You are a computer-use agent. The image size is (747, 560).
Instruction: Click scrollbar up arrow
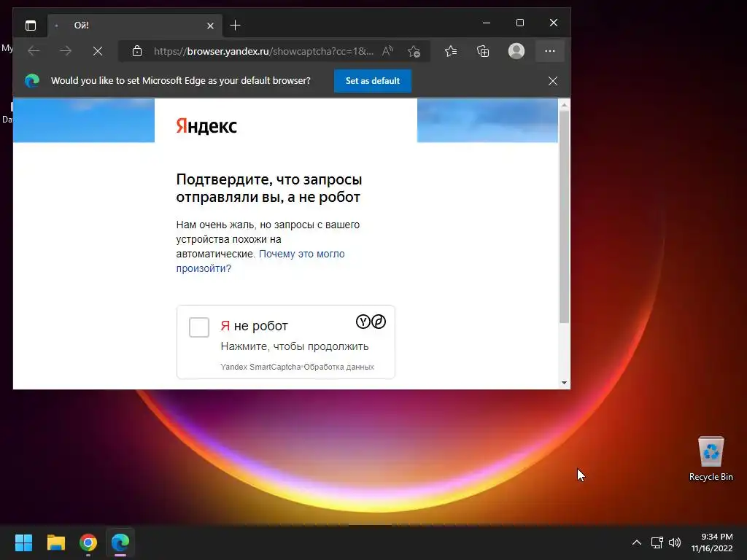564,104
